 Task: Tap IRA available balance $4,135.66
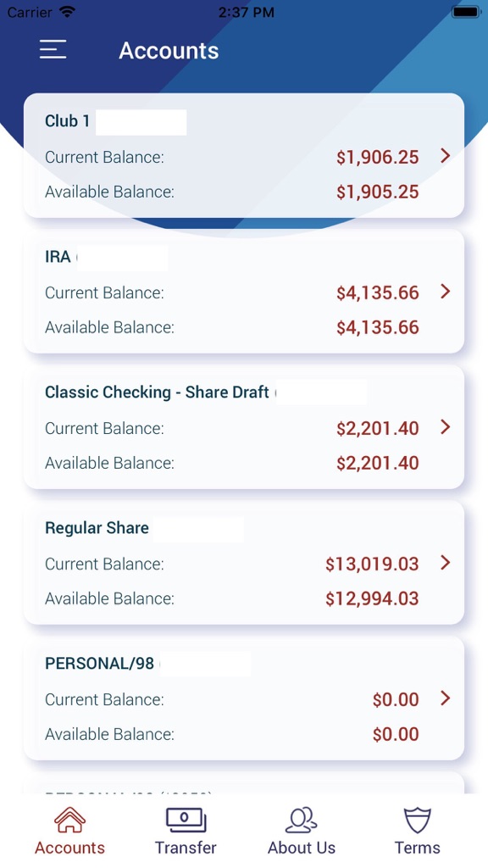(x=378, y=327)
